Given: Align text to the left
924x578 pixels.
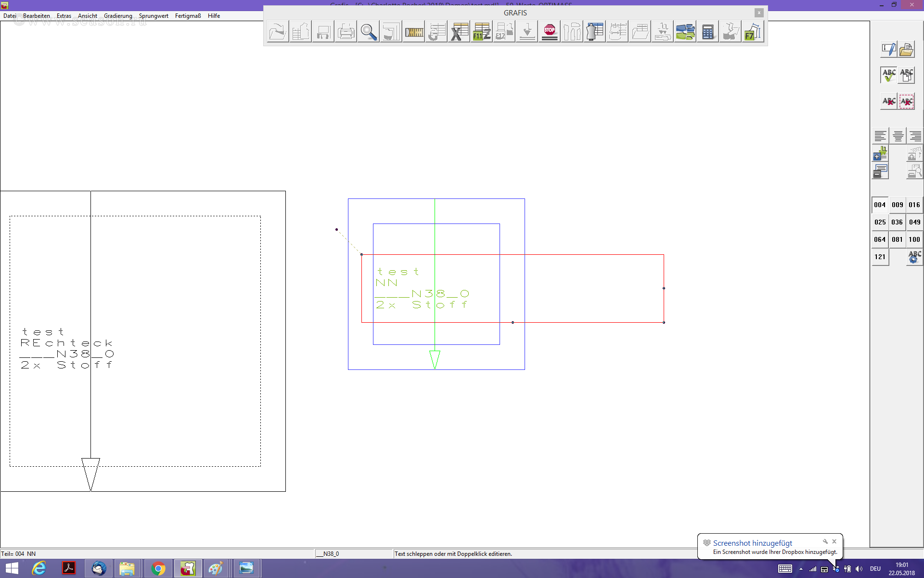Looking at the screenshot, I should click(880, 136).
